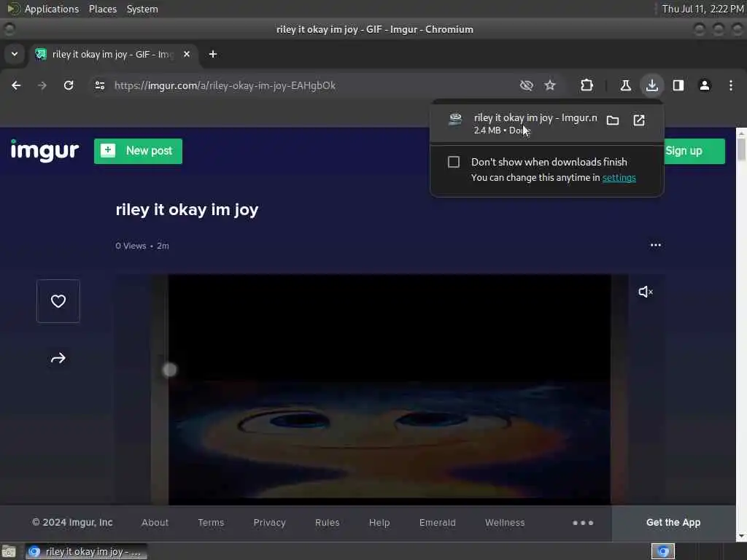Viewport: 747px width, 560px height.
Task: Share the post with arrow icon
Action: 58,358
